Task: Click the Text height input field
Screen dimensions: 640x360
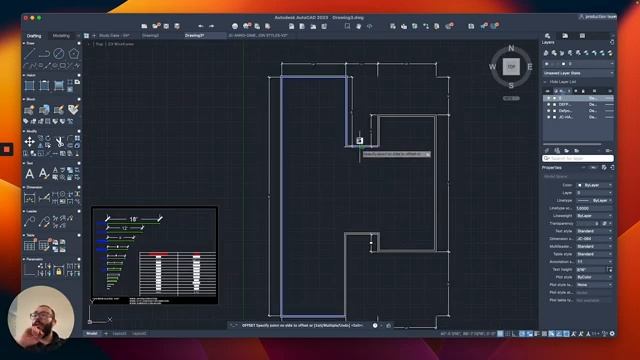Action: coord(591,269)
